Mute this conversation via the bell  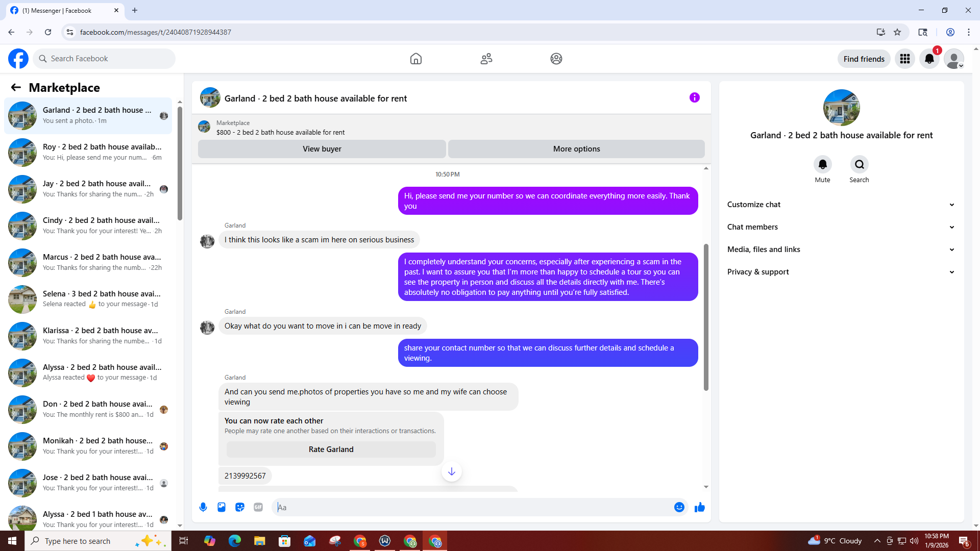(x=822, y=164)
